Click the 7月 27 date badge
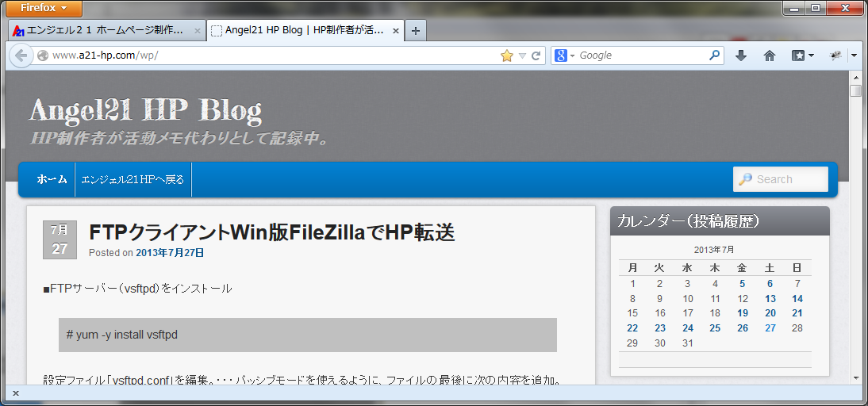Screen dimensions: 868x406 60,240
